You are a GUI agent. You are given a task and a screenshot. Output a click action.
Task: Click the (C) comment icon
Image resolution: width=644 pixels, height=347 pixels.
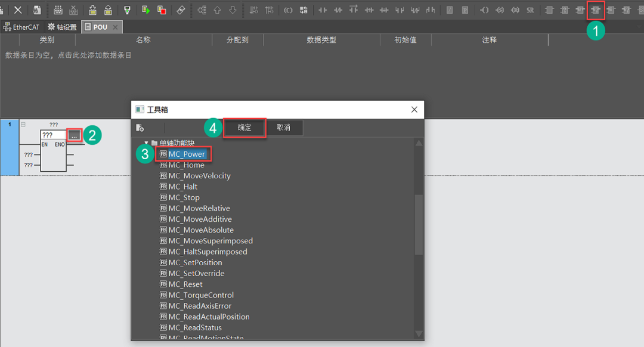[x=289, y=10]
